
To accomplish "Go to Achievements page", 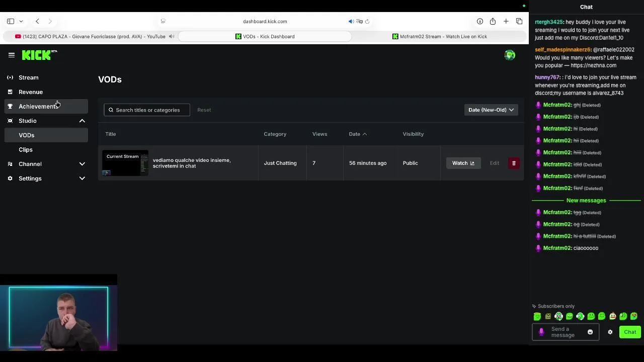I will click(x=46, y=107).
